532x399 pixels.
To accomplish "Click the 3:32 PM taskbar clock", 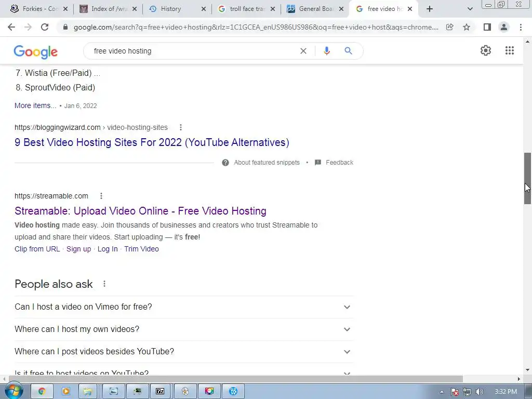I will [506, 392].
